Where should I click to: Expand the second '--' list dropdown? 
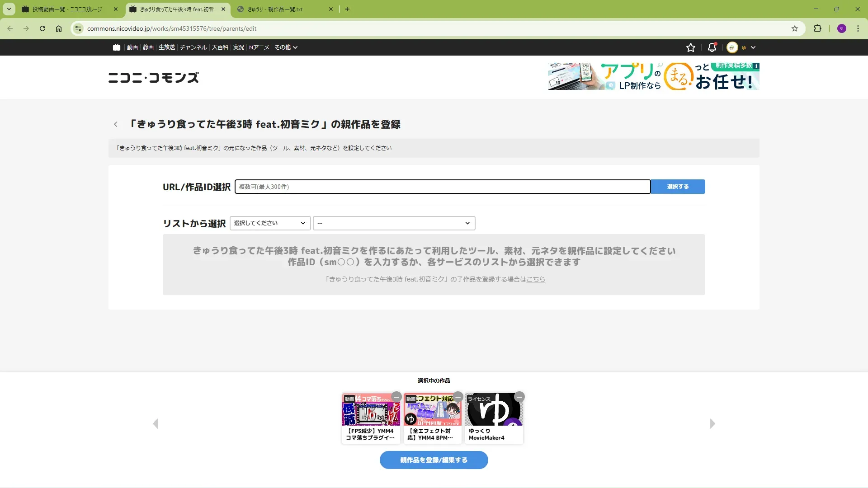coord(394,223)
